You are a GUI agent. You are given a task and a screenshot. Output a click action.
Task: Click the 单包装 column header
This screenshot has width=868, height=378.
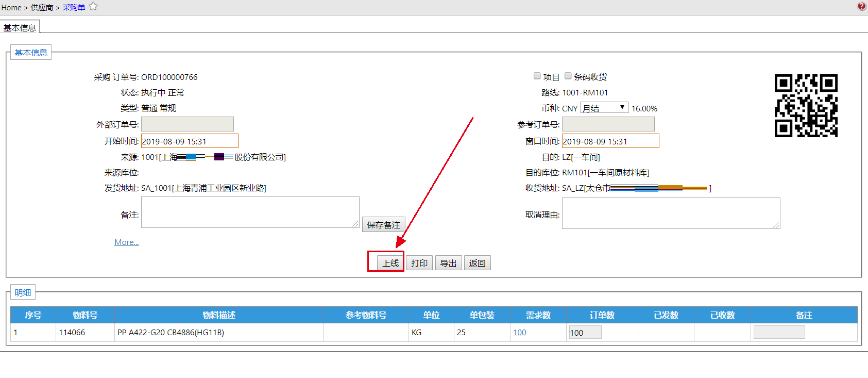pos(482,315)
